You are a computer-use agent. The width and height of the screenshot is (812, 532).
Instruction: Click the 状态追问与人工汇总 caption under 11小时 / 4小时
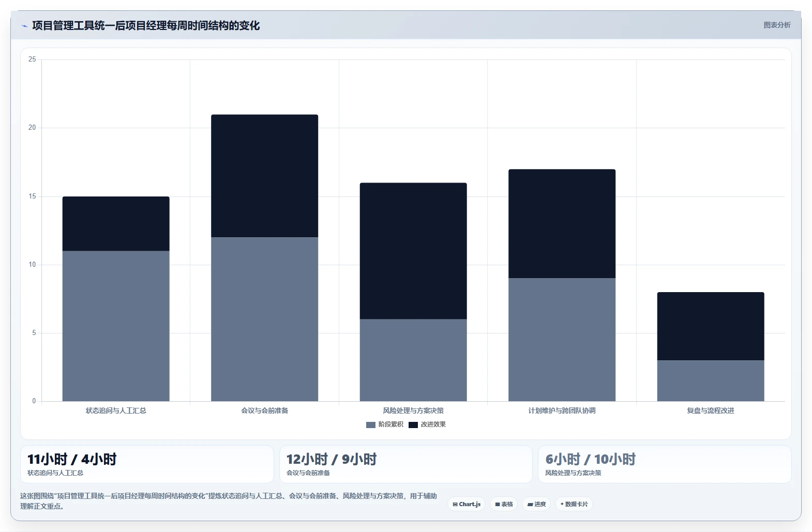pyautogui.click(x=55, y=473)
